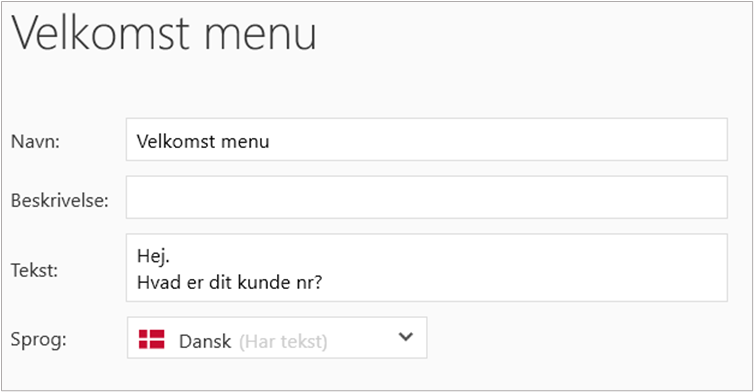
Task: Click the word "menu" in the page heading
Action: 261,36
